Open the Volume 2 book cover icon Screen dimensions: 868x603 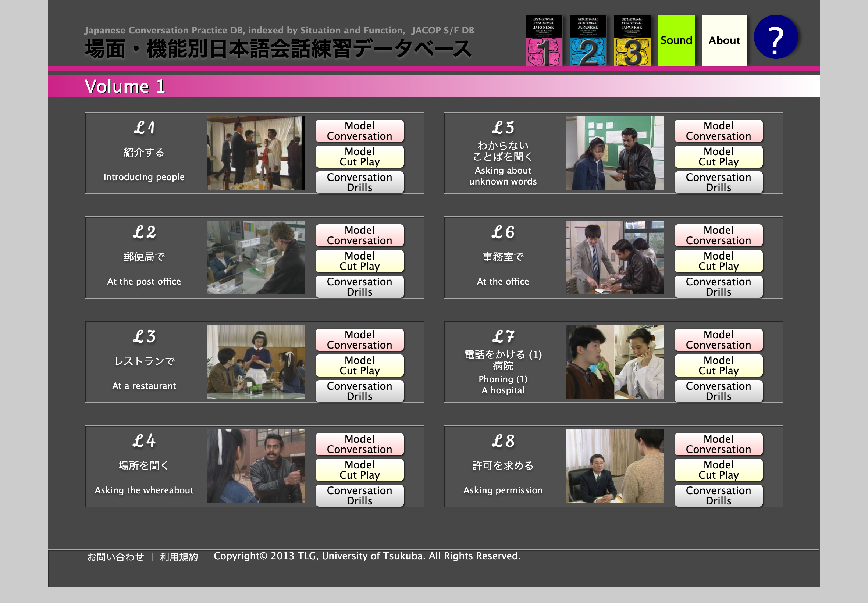[588, 40]
